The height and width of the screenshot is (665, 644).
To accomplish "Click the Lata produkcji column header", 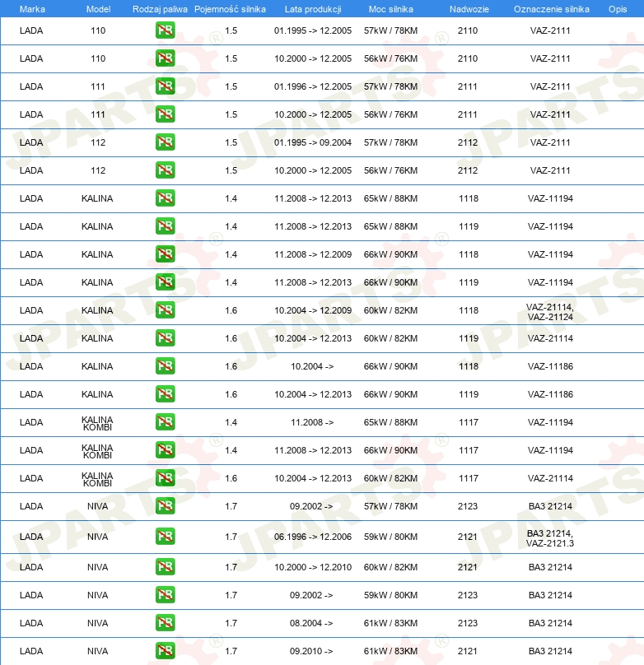I will tap(313, 9).
